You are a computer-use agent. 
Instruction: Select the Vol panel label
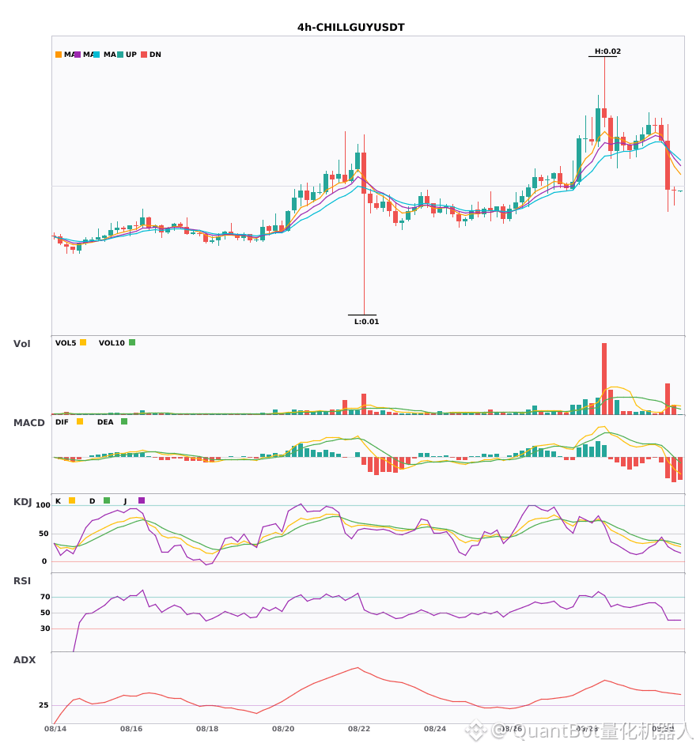click(x=22, y=343)
